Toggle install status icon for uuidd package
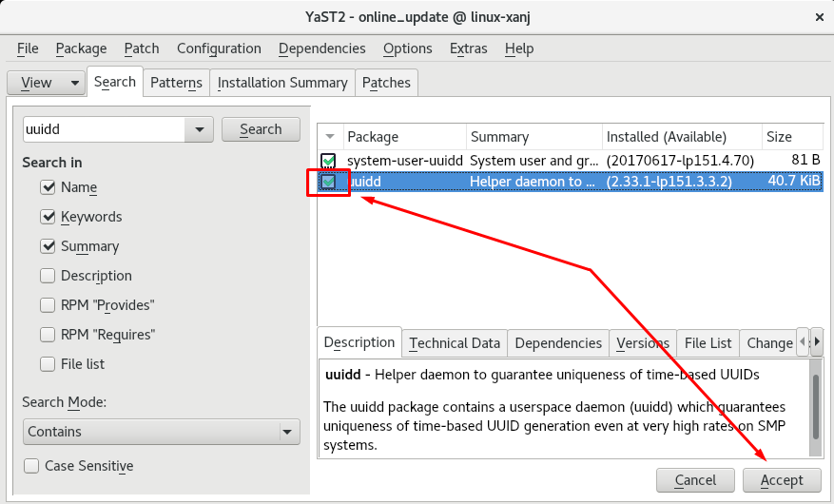The width and height of the screenshot is (834, 504). [x=329, y=182]
